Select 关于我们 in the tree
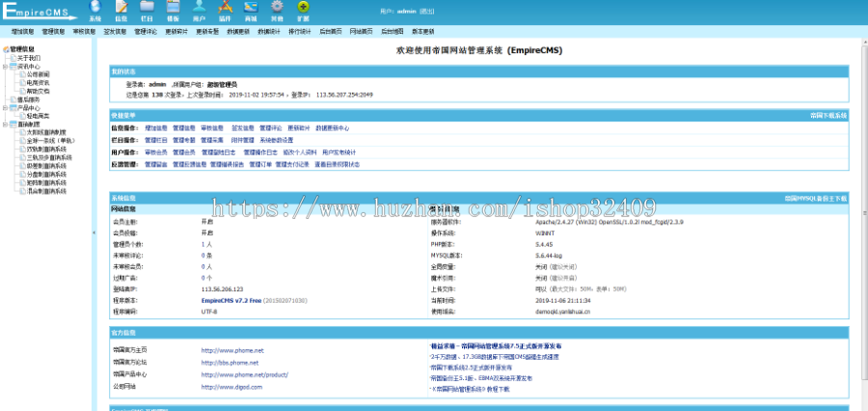 (29, 58)
